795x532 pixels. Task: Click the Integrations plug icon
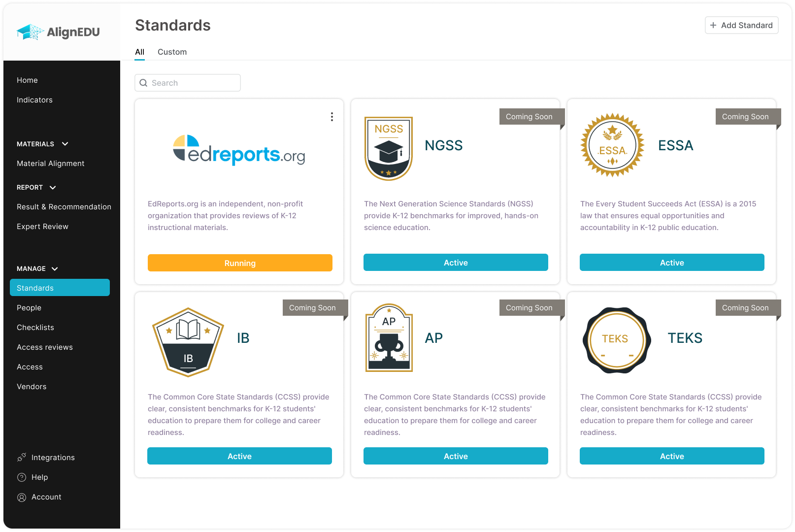(22, 457)
